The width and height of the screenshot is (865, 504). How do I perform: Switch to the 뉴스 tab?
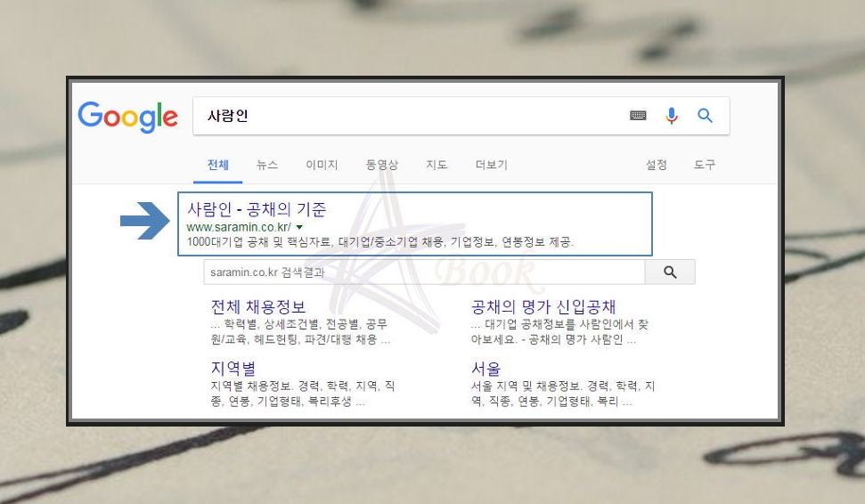[267, 165]
